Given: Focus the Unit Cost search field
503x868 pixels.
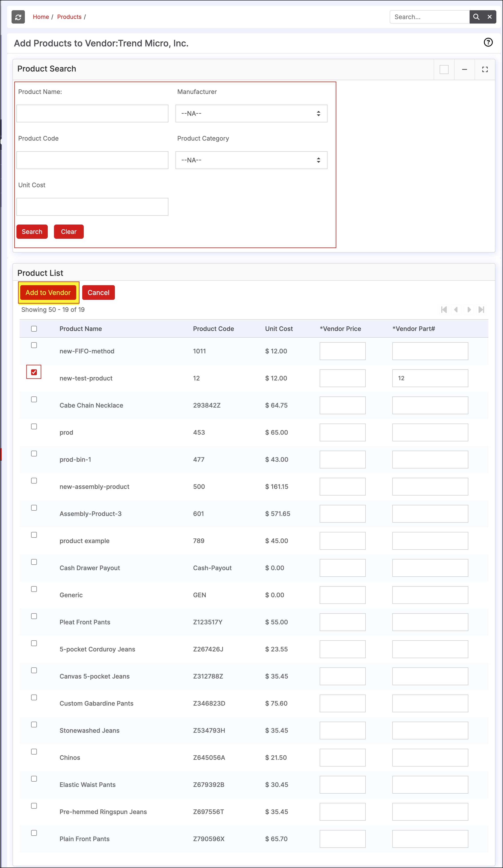Looking at the screenshot, I should [92, 207].
